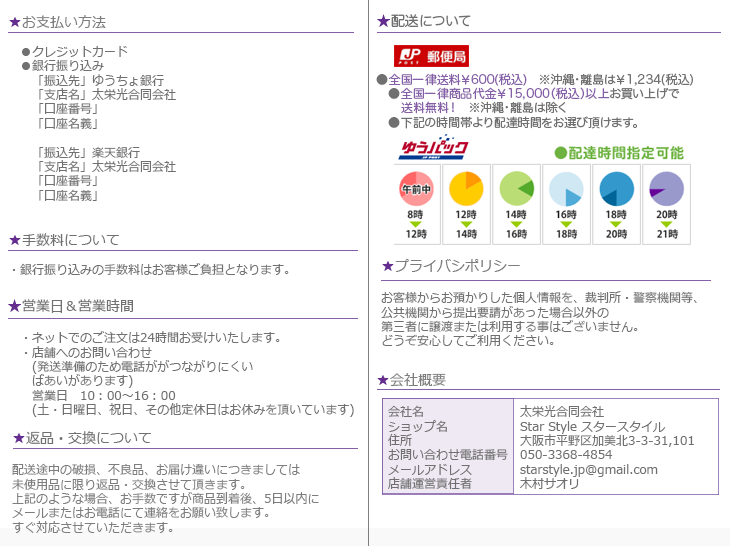This screenshot has width=730, height=546.
Task: Click the 会社概要 section heading
Action: click(418, 380)
